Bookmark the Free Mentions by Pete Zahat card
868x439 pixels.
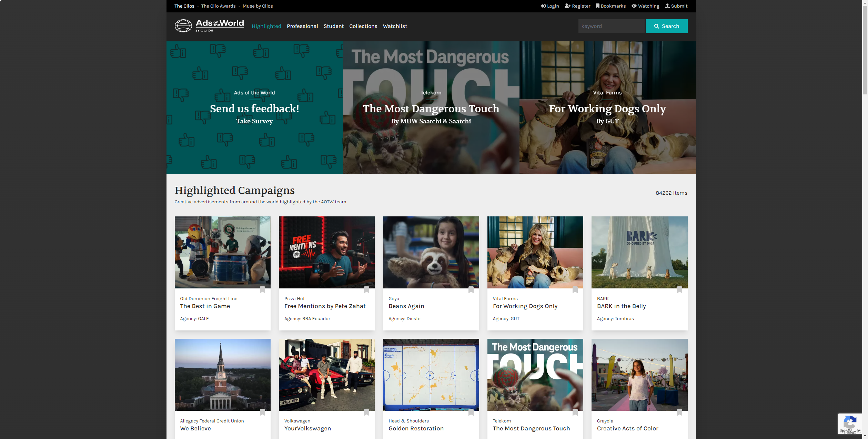[x=366, y=290]
